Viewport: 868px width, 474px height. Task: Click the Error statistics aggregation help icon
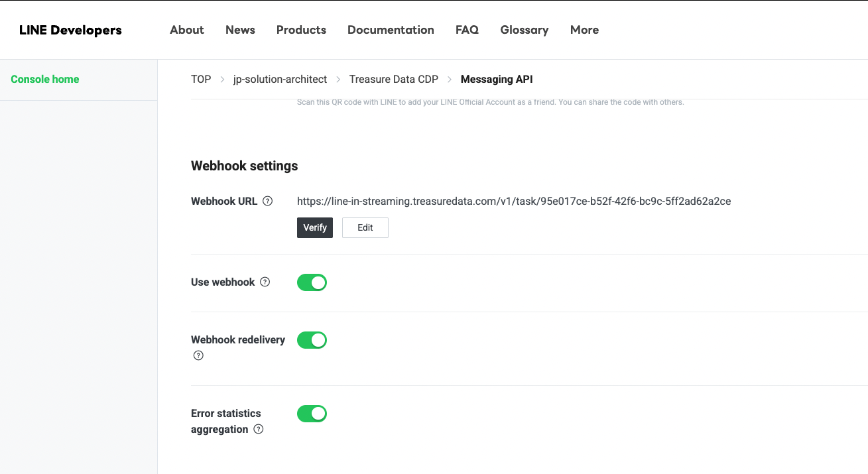click(x=258, y=429)
